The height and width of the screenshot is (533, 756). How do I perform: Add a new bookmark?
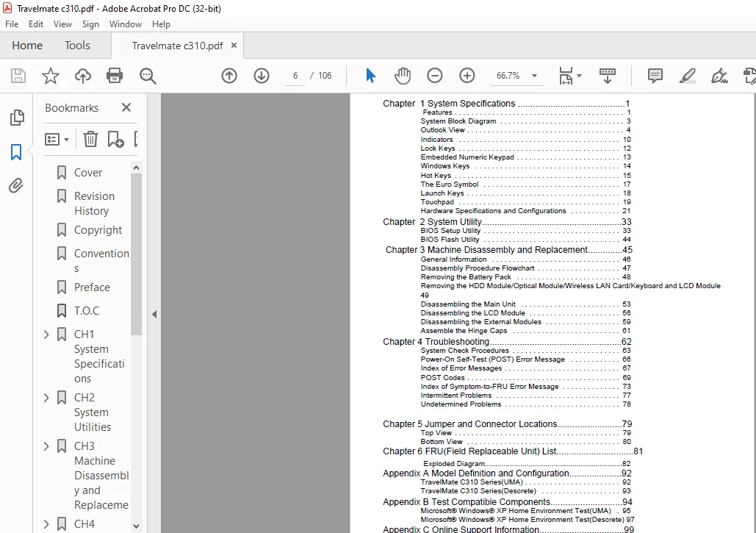[116, 140]
